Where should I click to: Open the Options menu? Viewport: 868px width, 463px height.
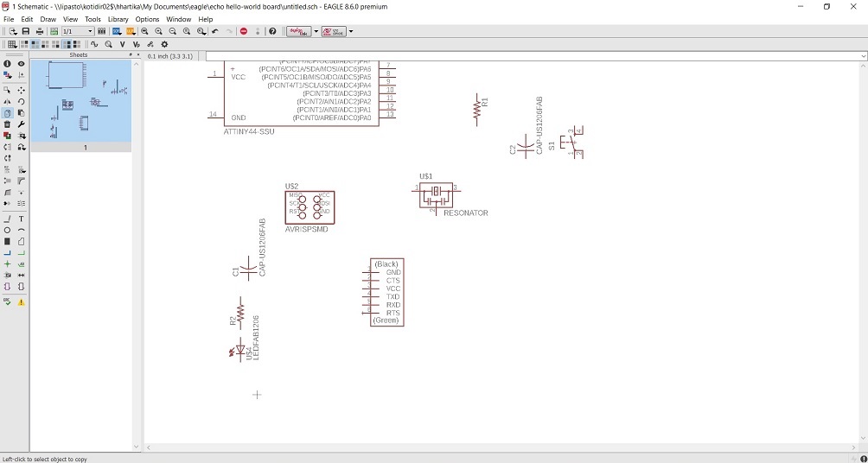point(147,19)
